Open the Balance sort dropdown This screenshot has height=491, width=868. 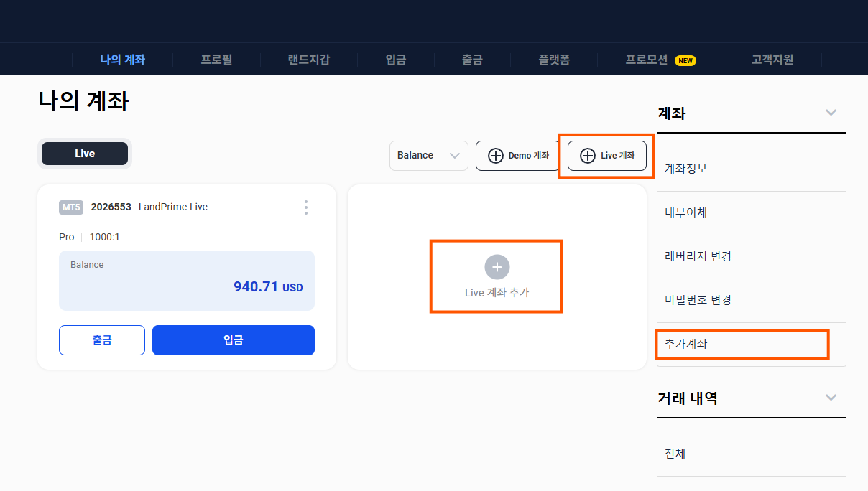tap(428, 156)
